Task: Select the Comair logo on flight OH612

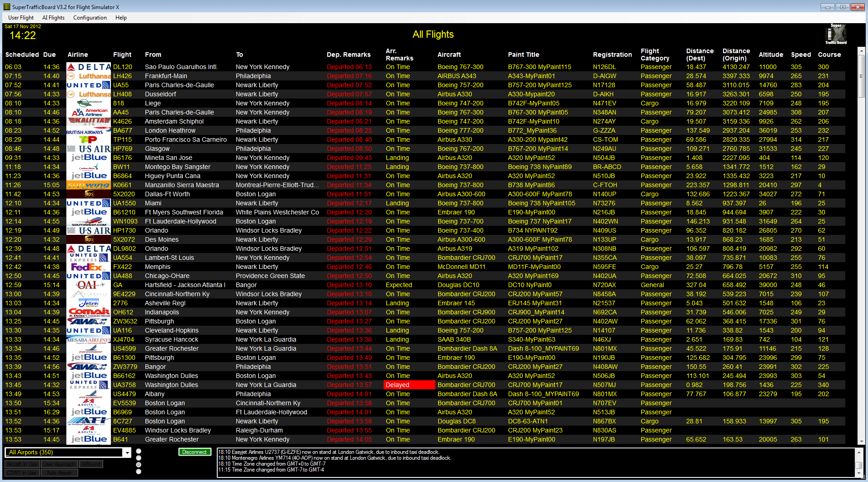Action: pos(89,312)
